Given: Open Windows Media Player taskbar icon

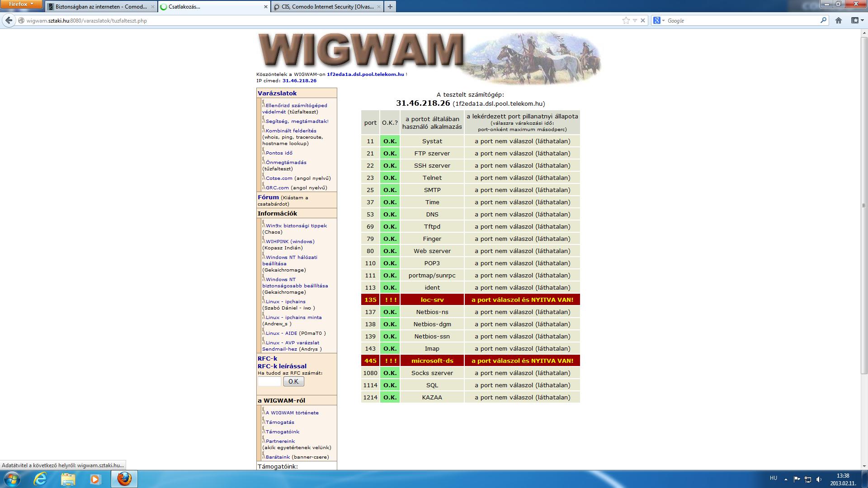Looking at the screenshot, I should coord(95,479).
